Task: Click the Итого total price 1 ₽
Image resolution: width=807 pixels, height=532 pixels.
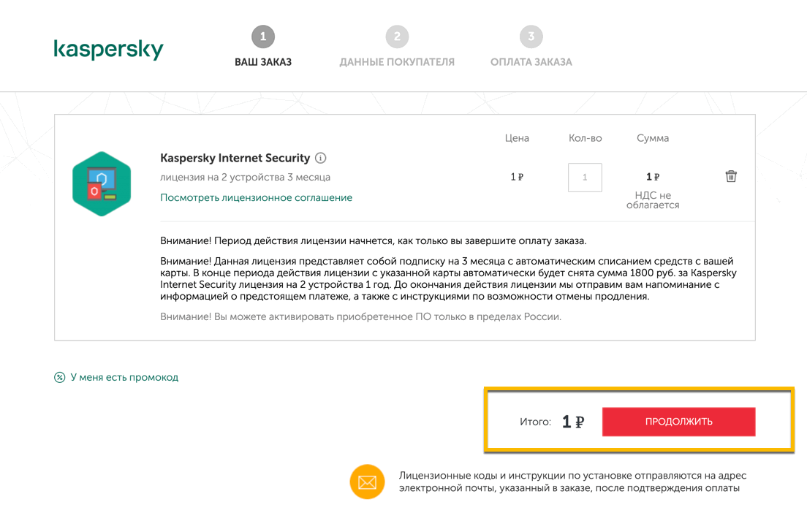Action: (x=572, y=422)
